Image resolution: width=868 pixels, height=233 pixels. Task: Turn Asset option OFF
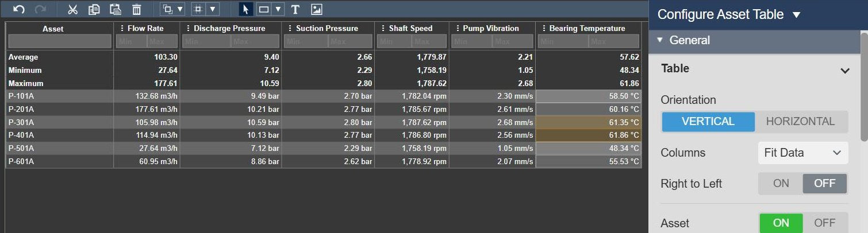(824, 223)
